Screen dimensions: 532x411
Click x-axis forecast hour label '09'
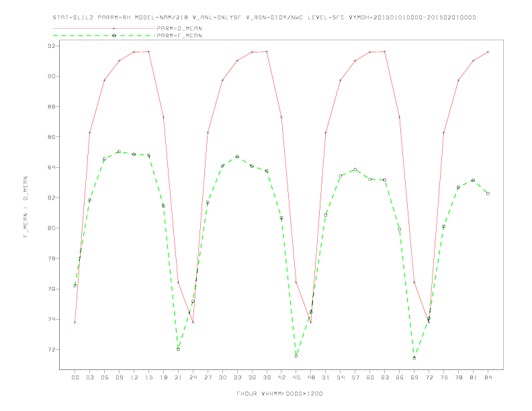(119, 377)
